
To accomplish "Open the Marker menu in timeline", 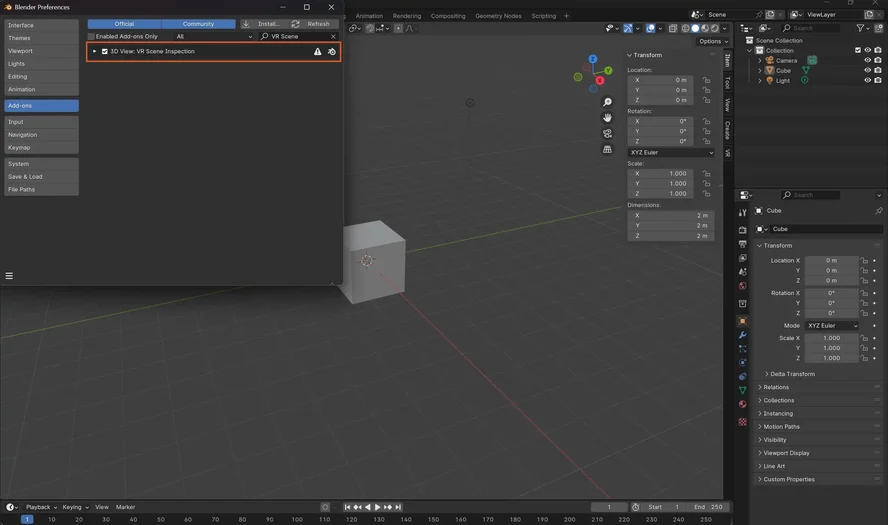I will [x=125, y=507].
